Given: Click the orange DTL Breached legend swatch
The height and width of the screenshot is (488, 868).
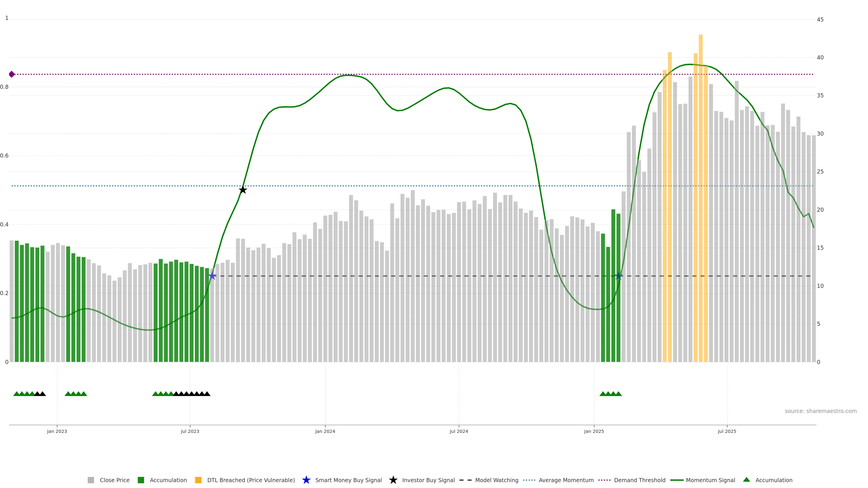Looking at the screenshot, I should click(x=198, y=480).
